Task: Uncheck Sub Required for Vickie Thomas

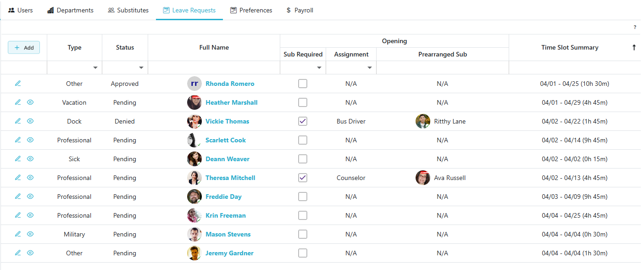Action: [x=303, y=121]
